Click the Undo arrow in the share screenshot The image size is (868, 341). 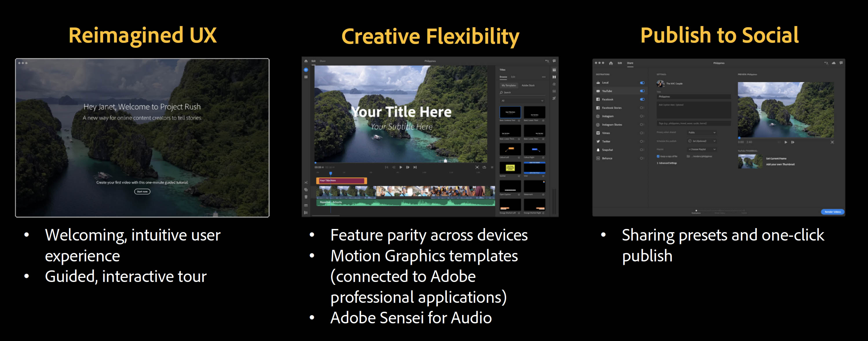coord(826,63)
